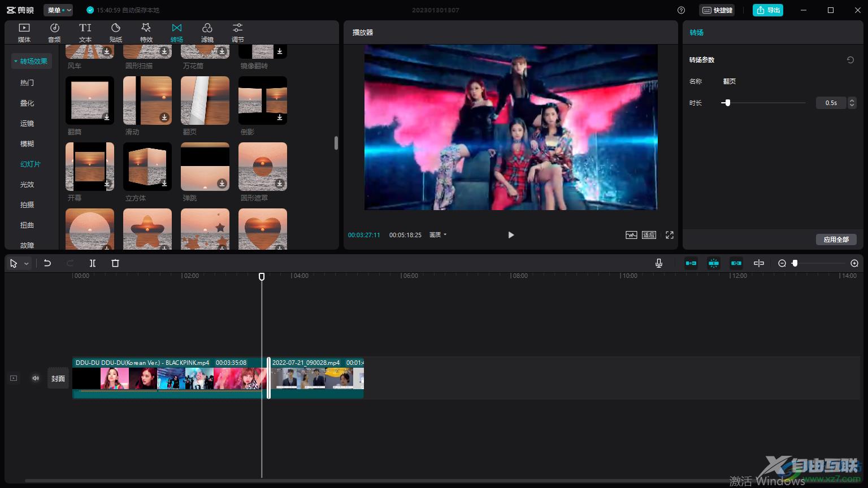Viewport: 868px width, 488px height.
Task: Select the 运镜 transition category
Action: click(27, 123)
